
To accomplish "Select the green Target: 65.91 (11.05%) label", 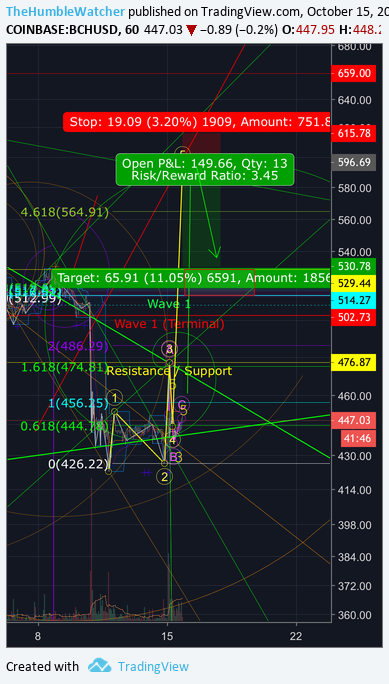I will pos(191,277).
